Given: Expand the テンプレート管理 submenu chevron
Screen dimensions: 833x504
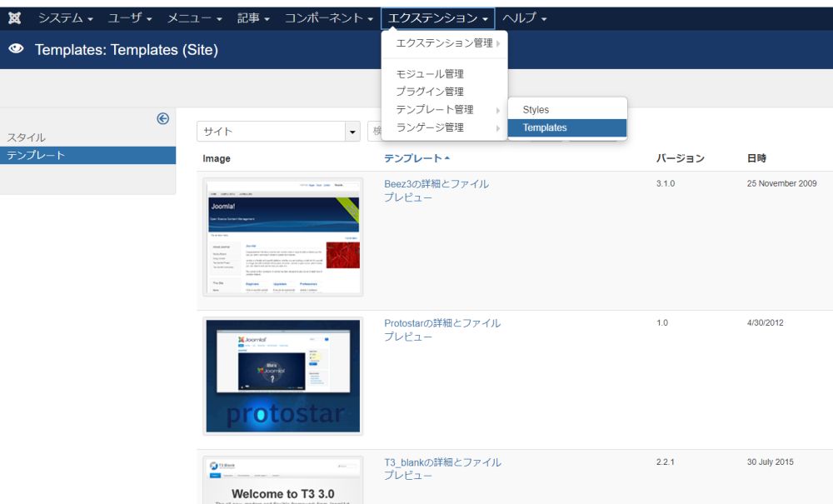Looking at the screenshot, I should 499,109.
